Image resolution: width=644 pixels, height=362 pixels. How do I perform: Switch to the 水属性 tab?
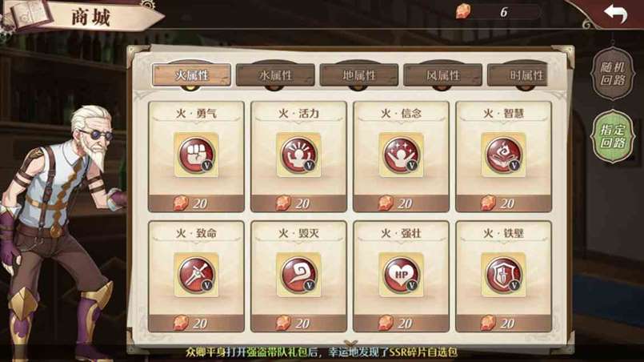coord(275,74)
